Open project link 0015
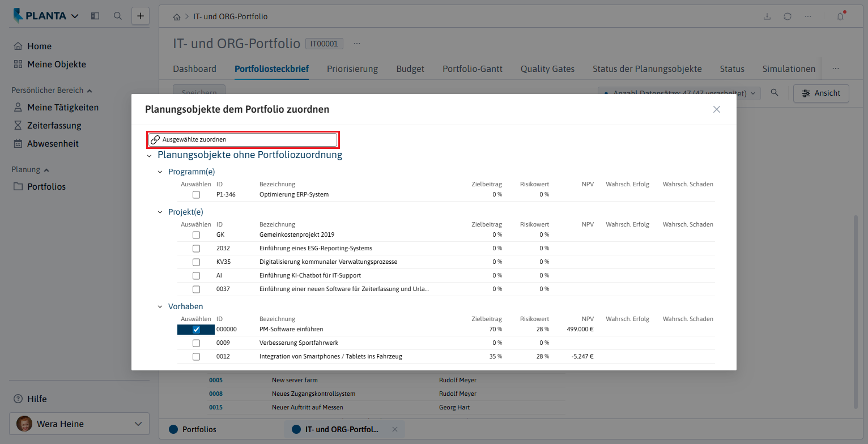The height and width of the screenshot is (444, 868). coord(216,407)
